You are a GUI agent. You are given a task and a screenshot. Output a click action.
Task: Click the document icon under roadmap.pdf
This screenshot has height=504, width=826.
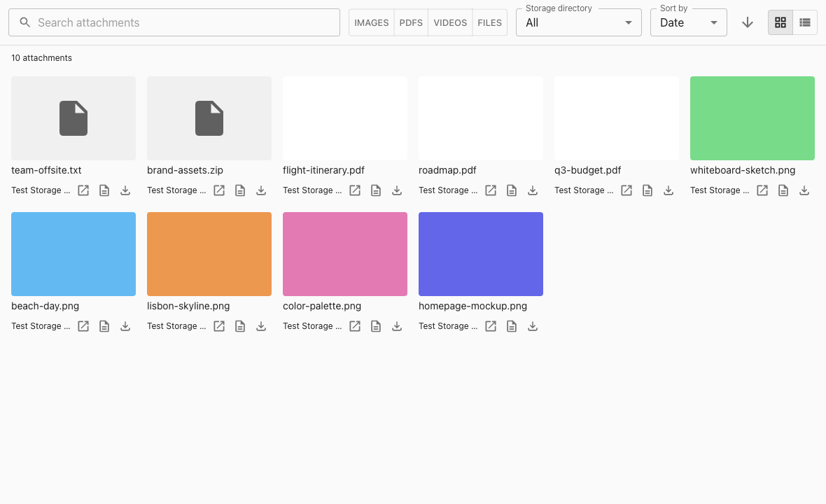(512, 190)
